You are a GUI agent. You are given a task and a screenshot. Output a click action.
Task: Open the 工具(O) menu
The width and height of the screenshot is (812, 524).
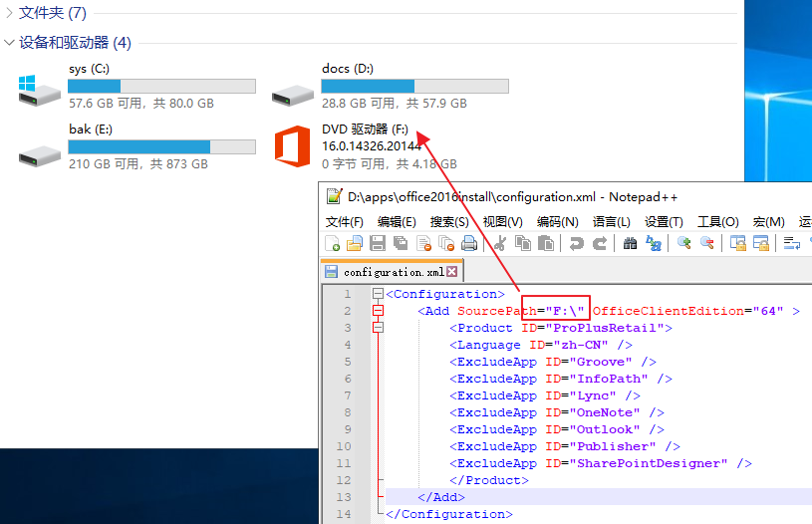click(x=717, y=221)
